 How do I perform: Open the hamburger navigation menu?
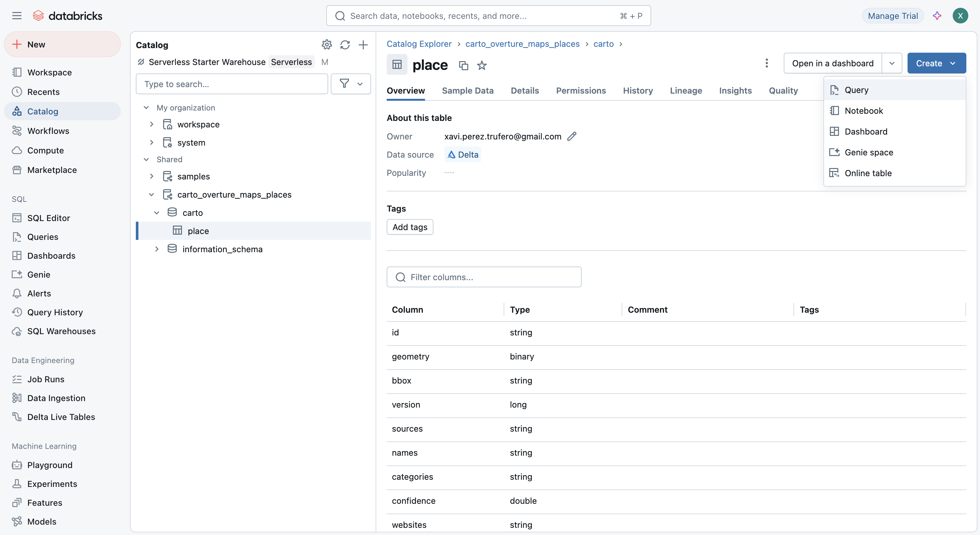pos(17,16)
